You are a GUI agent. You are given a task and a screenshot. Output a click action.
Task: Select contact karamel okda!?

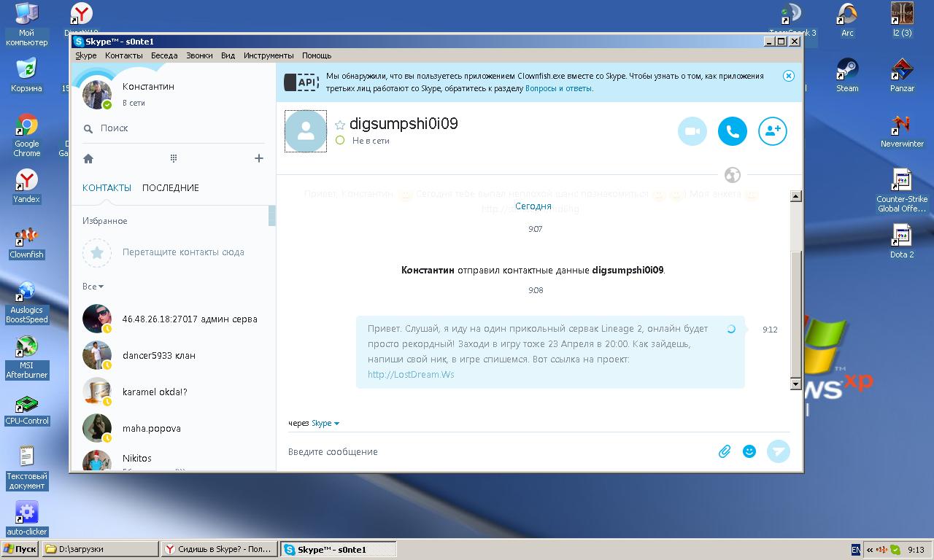(173, 392)
